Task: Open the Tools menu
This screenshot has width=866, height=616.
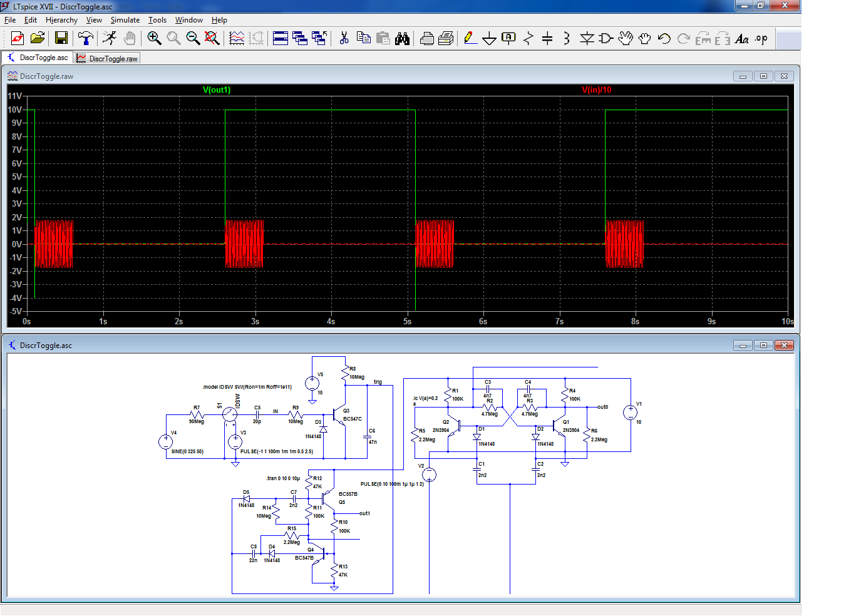Action: coord(157,20)
